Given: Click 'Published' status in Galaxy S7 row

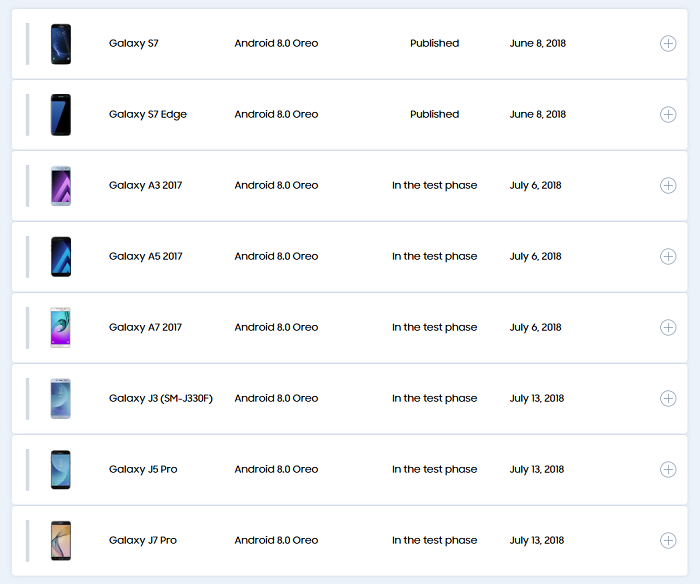Looking at the screenshot, I should coord(434,43).
